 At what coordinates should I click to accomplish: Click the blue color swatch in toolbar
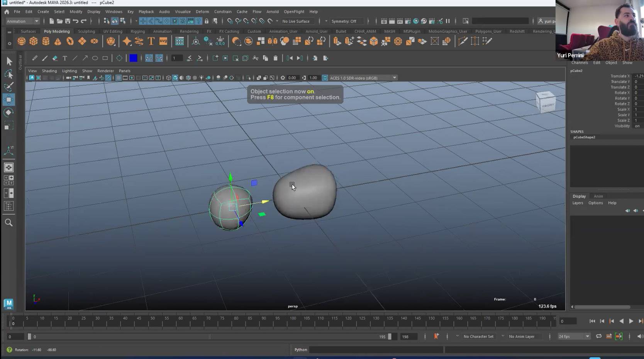point(133,58)
